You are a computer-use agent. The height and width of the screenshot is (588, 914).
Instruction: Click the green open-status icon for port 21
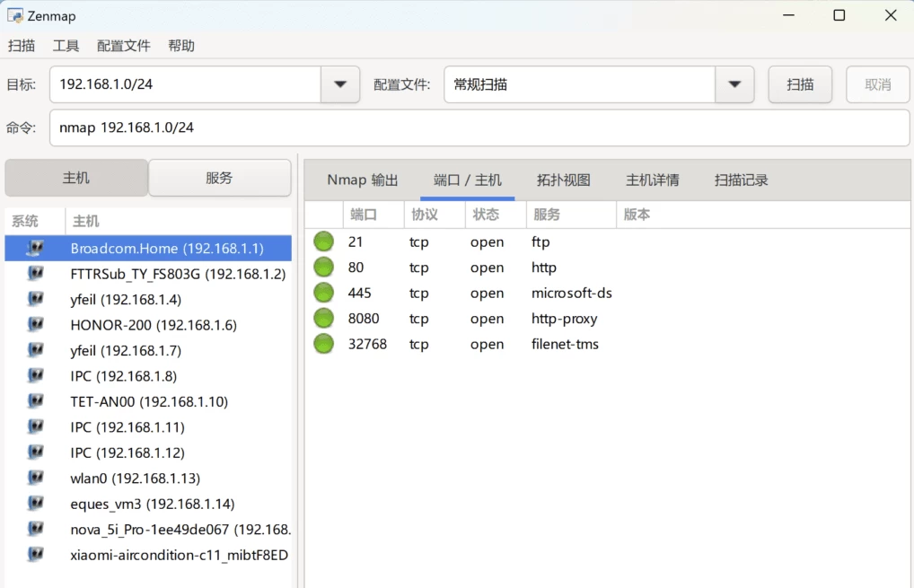click(323, 241)
